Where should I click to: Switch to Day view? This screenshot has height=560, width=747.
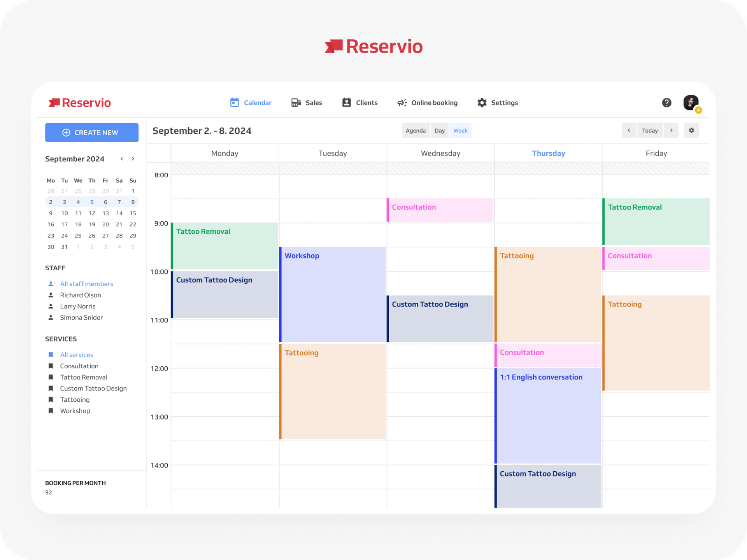click(440, 130)
